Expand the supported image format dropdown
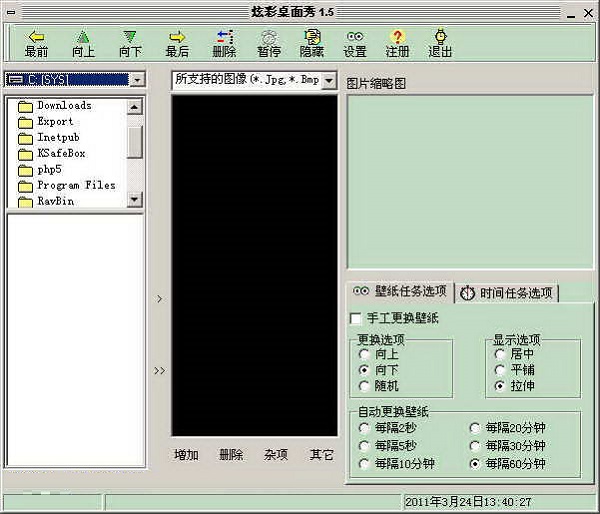The height and width of the screenshot is (514, 600). [x=328, y=81]
